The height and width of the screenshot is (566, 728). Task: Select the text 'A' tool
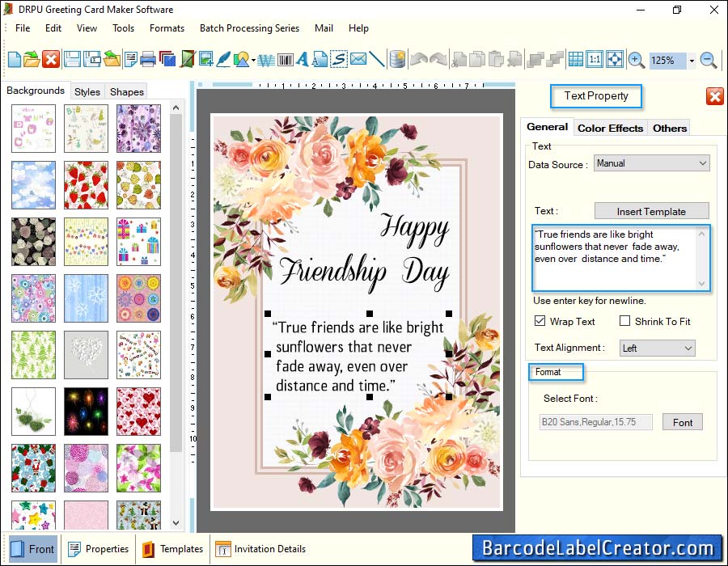[x=303, y=59]
